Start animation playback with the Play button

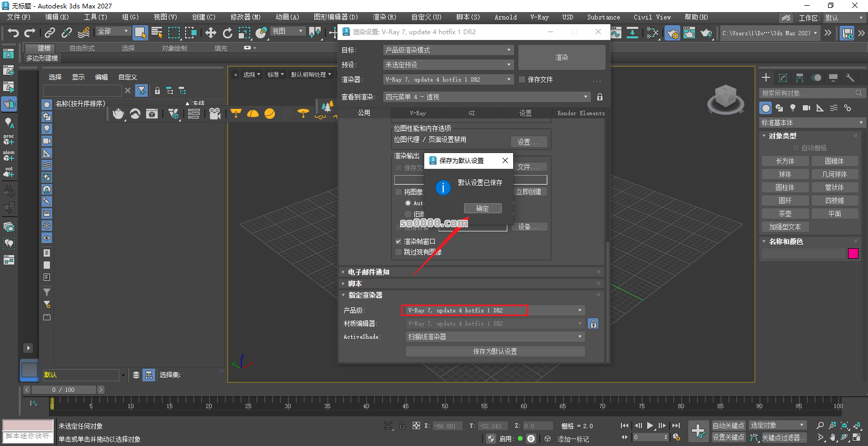pyautogui.click(x=650, y=425)
